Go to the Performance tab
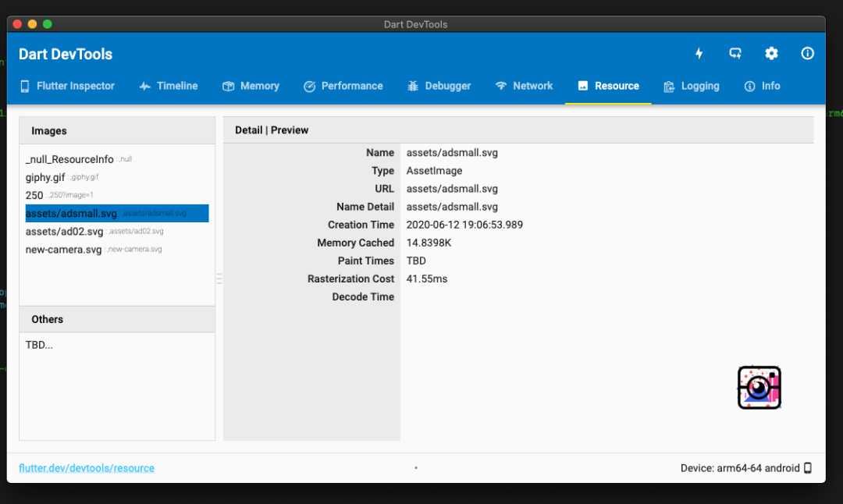The width and height of the screenshot is (843, 504). coord(343,86)
